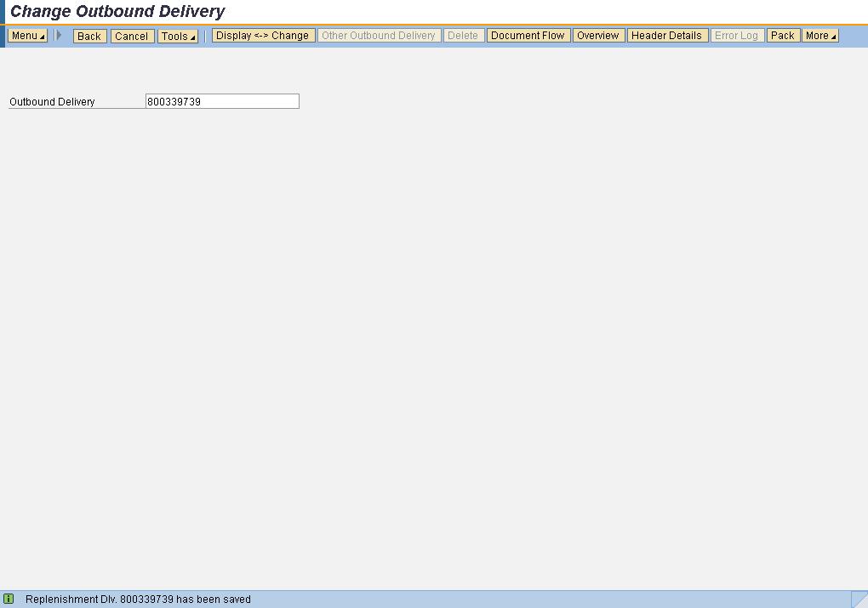Image resolution: width=868 pixels, height=608 pixels.
Task: Click the Error Log button
Action: coord(737,36)
